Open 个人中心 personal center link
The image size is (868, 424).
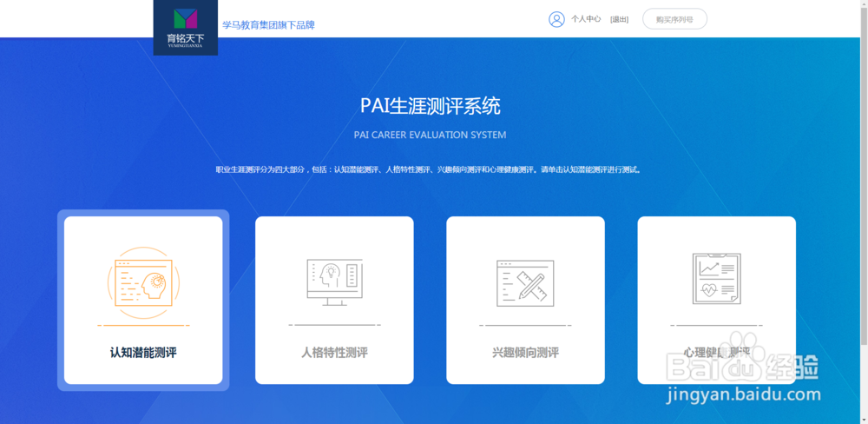point(586,19)
